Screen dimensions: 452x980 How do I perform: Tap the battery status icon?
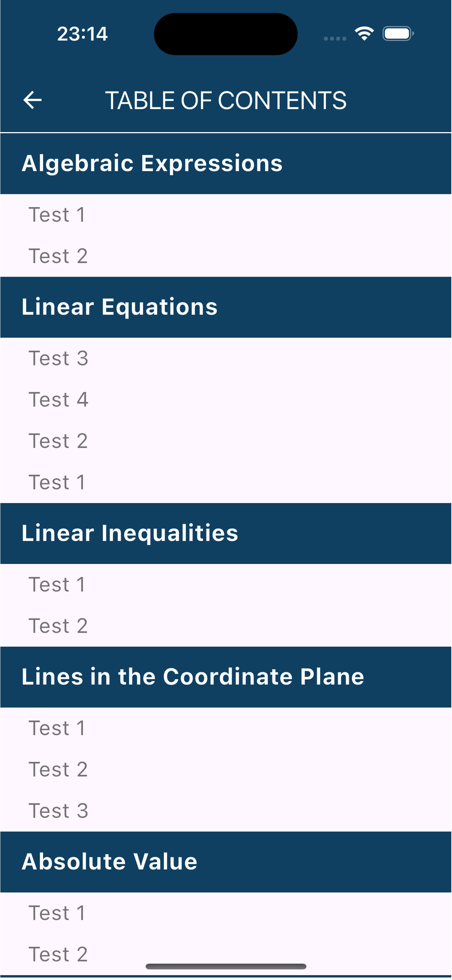tap(398, 34)
